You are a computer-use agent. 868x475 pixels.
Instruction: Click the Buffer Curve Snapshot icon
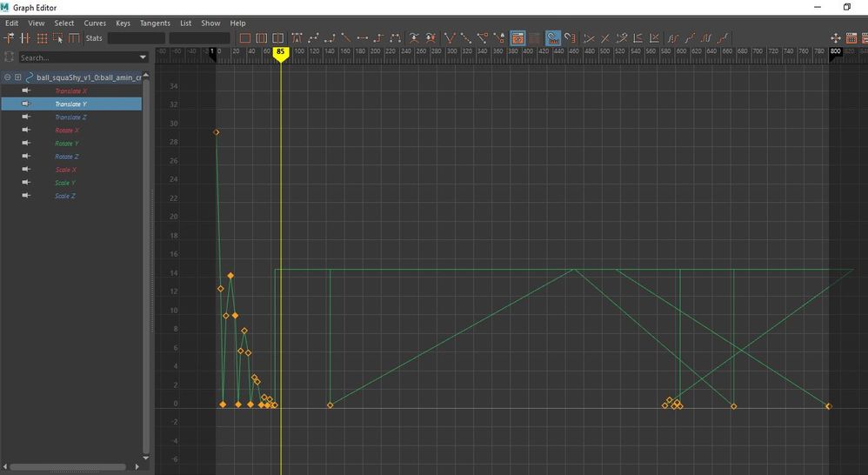pos(414,38)
